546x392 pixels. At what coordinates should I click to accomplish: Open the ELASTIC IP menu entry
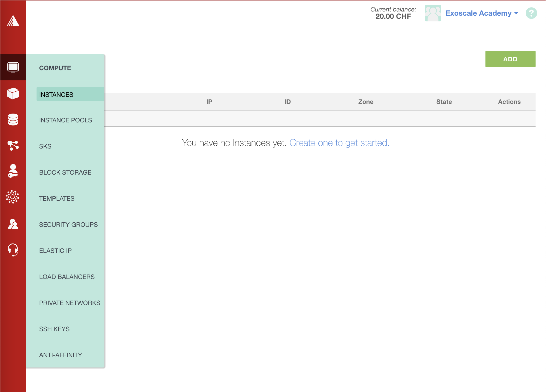click(55, 251)
